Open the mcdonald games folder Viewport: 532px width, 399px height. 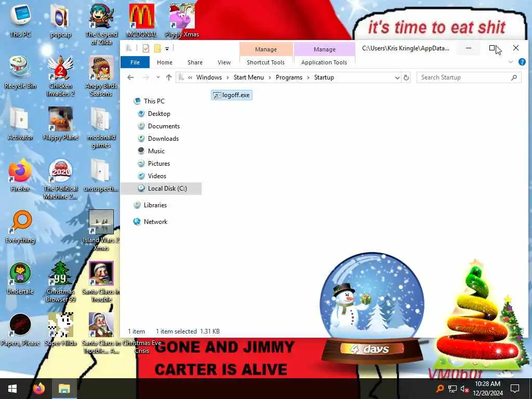[101, 128]
